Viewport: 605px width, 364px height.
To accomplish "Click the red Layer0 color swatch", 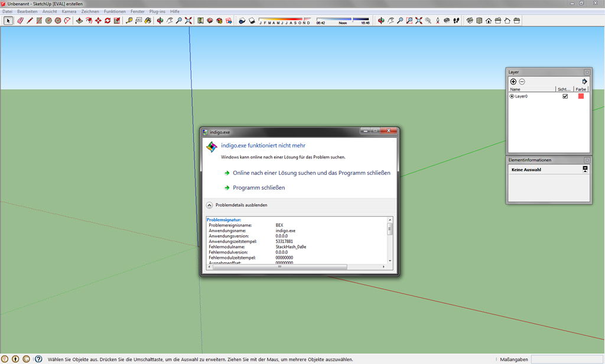I will (x=581, y=96).
